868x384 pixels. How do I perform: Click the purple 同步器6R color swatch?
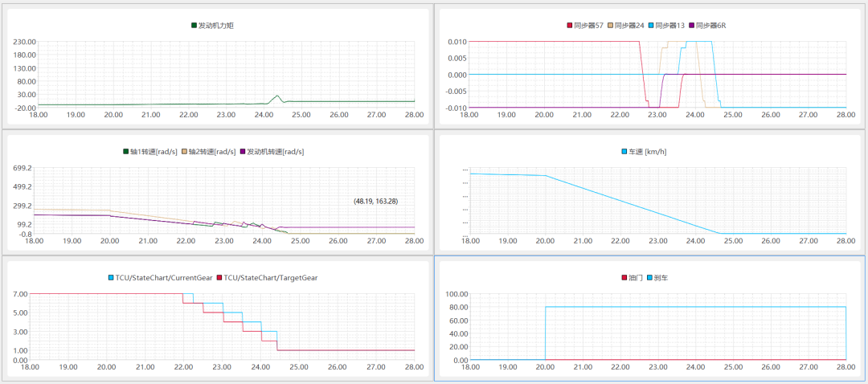[x=691, y=25]
